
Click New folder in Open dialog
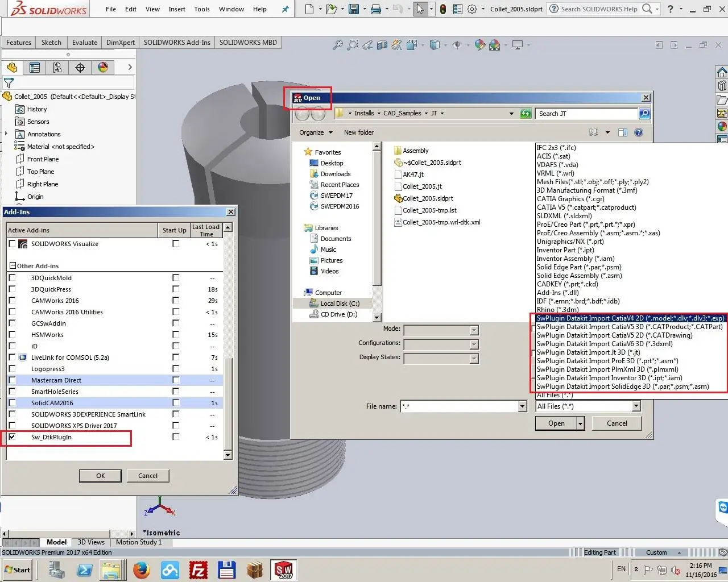pyautogui.click(x=359, y=132)
